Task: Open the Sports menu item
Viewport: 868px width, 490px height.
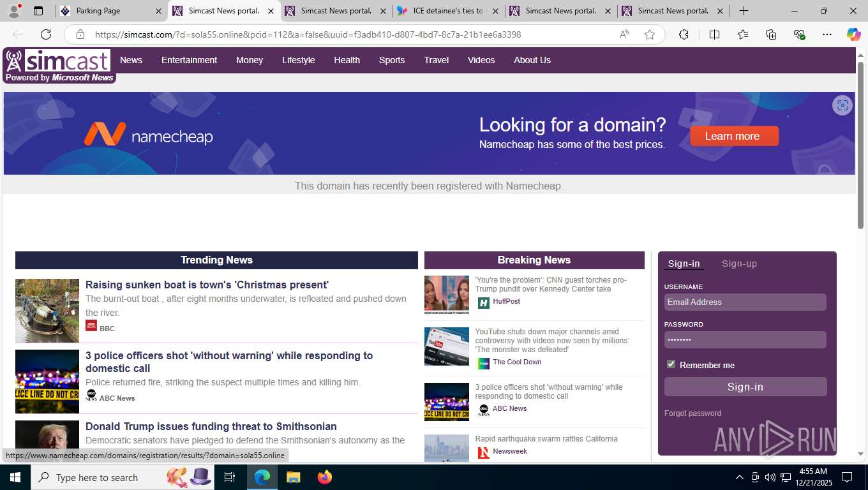Action: (392, 60)
